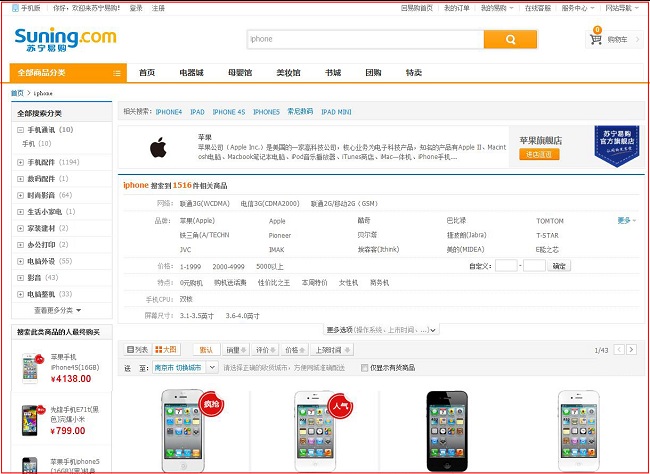Image resolution: width=650 pixels, height=474 pixels.
Task: Click the official flagship store badge
Action: (x=617, y=146)
